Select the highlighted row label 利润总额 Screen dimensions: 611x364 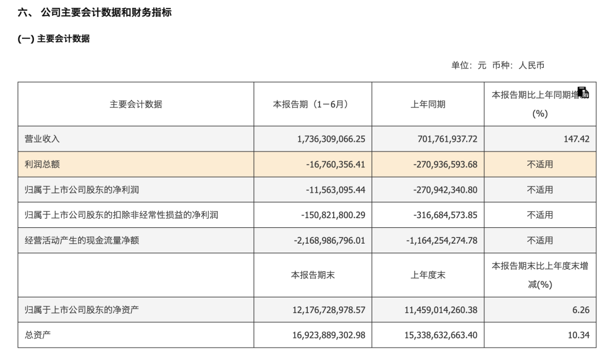click(x=42, y=164)
